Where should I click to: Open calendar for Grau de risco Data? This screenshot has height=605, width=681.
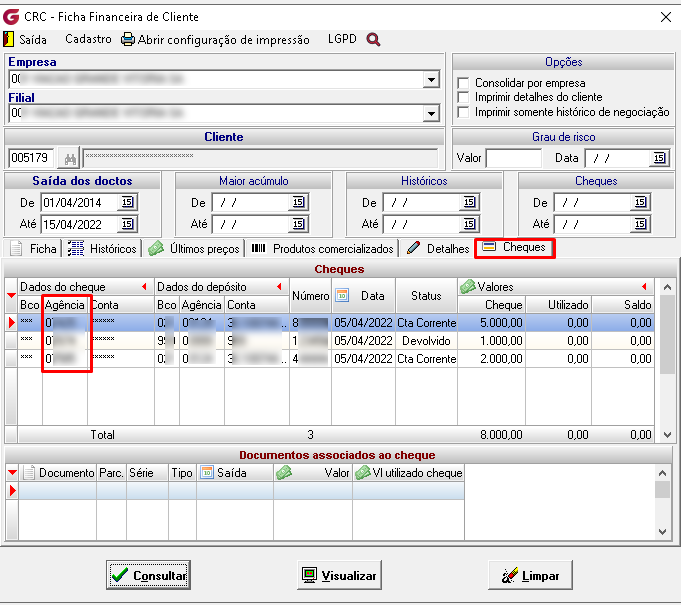(x=659, y=158)
